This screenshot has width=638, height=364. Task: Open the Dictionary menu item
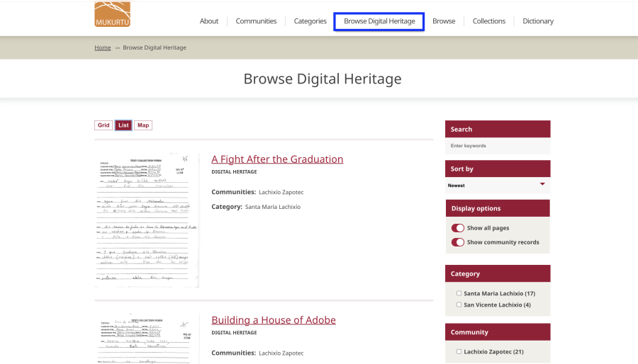click(x=538, y=21)
